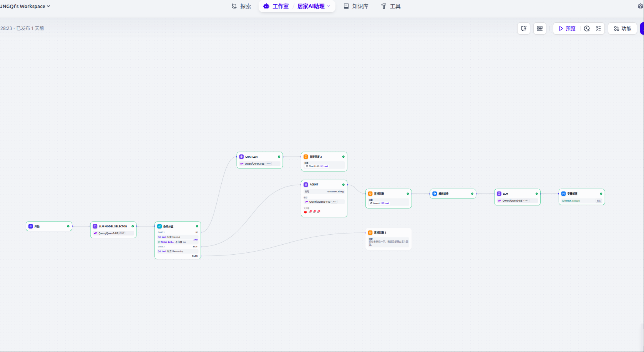Open the workflow checklist icon

click(x=598, y=28)
